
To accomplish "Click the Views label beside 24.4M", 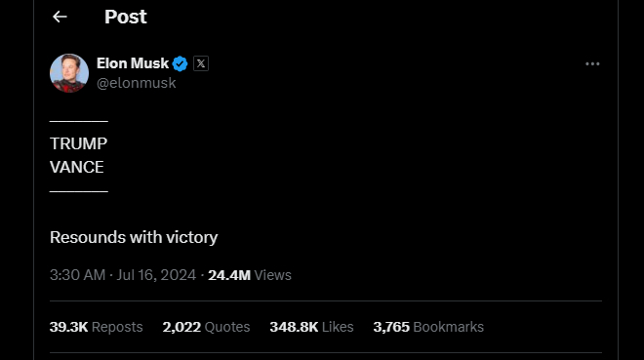I will [x=272, y=275].
